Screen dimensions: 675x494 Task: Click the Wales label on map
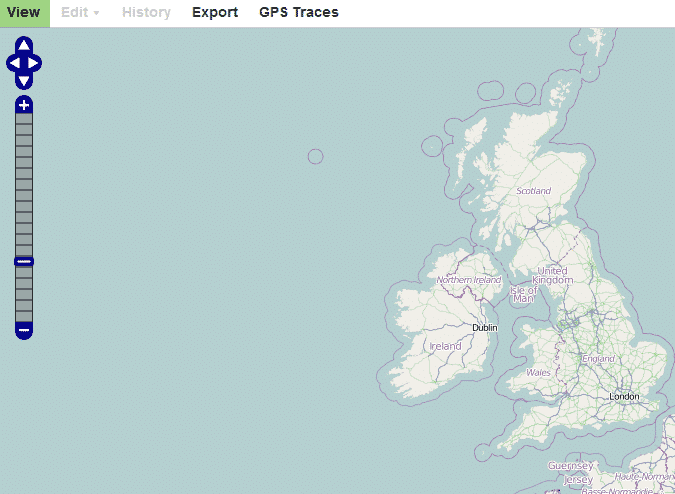tap(538, 373)
